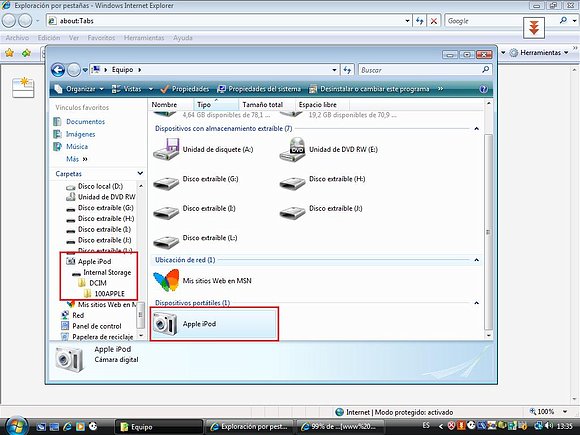
Task: Open the IE address bar dropdown
Action: point(407,21)
